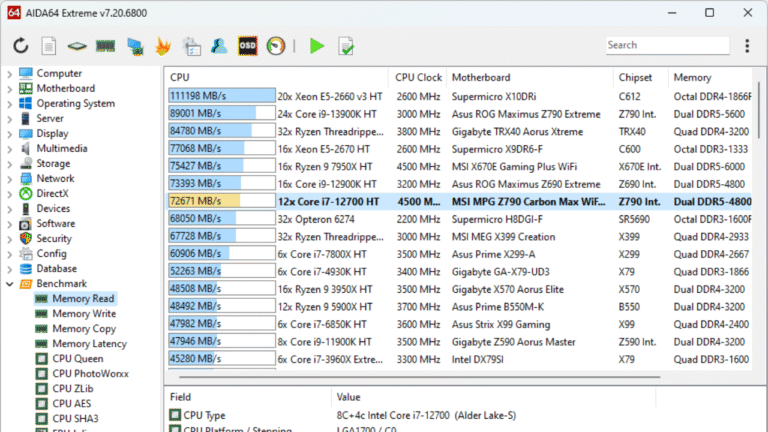Open the Memory Write benchmark
Screen dimensions: 768x432
(x=84, y=313)
